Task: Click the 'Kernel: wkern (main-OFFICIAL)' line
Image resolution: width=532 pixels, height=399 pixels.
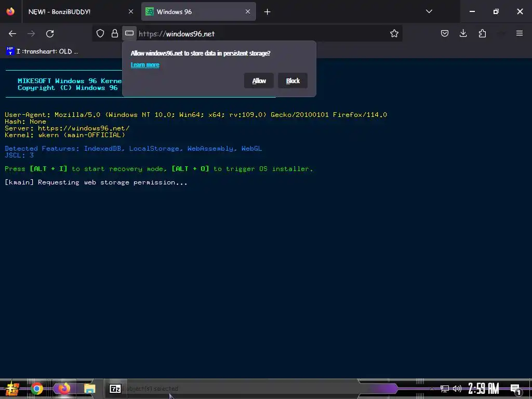Action: tap(65, 135)
